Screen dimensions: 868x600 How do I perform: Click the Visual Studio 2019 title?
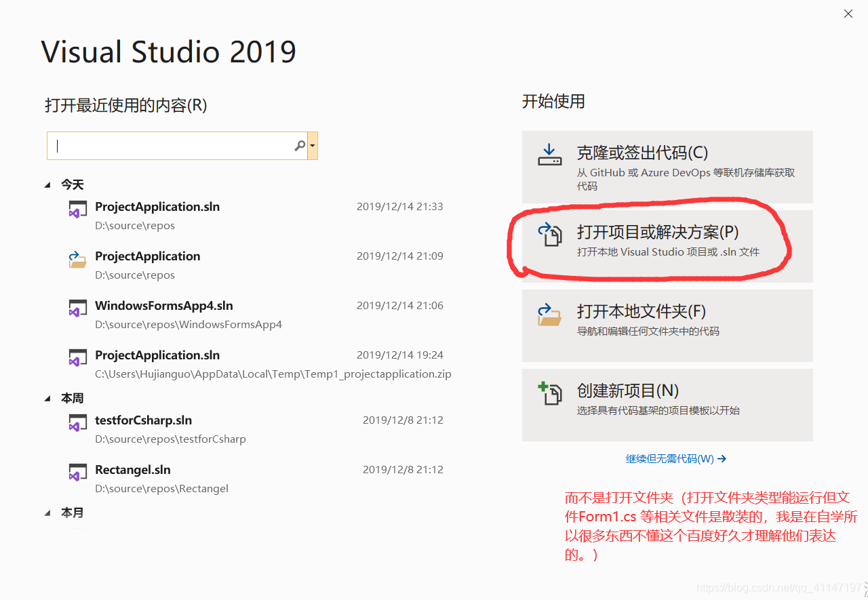(x=169, y=52)
